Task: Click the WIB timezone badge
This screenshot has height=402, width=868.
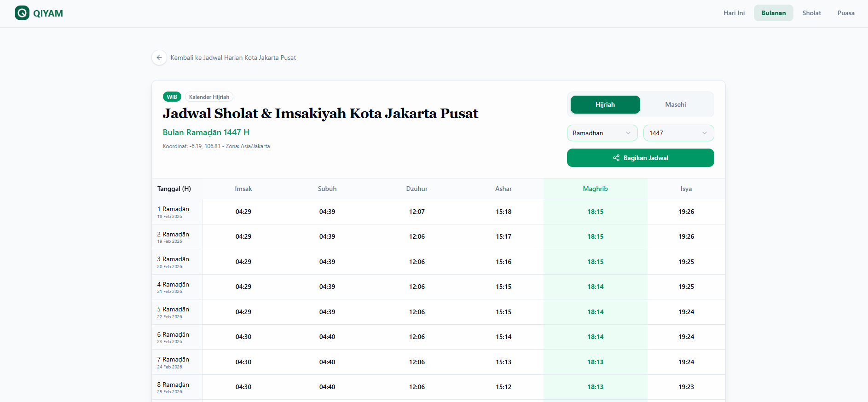Action: (x=172, y=97)
